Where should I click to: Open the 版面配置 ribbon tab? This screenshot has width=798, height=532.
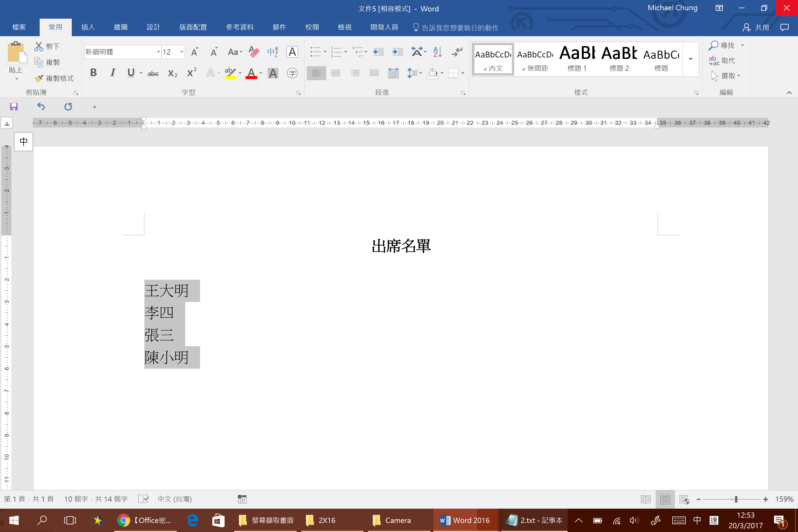click(193, 27)
